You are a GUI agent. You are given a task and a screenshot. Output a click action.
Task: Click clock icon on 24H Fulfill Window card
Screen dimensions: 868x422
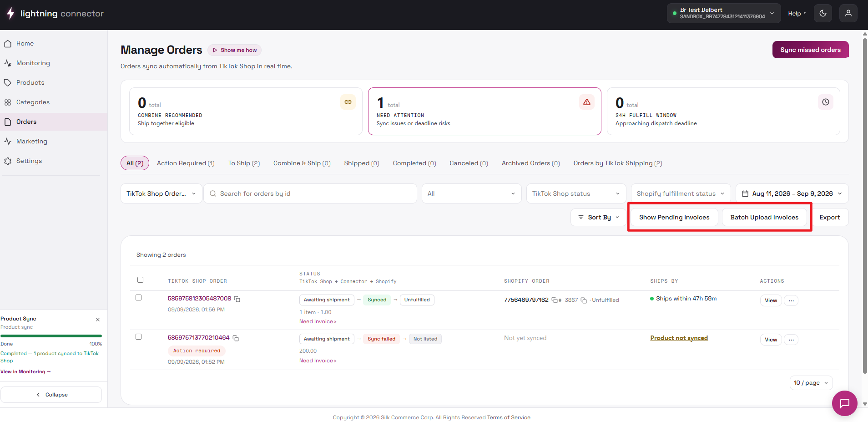click(x=826, y=102)
